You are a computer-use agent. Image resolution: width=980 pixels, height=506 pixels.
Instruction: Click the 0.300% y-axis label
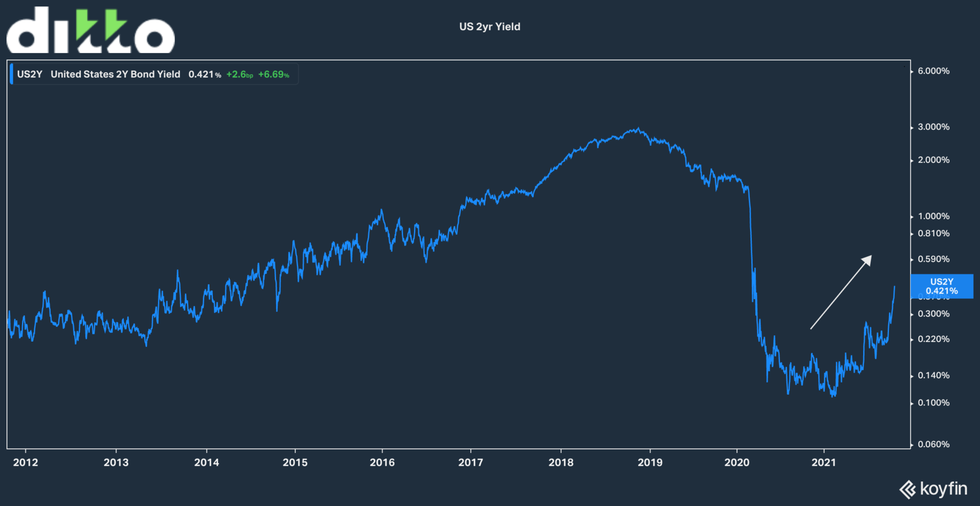coord(933,314)
